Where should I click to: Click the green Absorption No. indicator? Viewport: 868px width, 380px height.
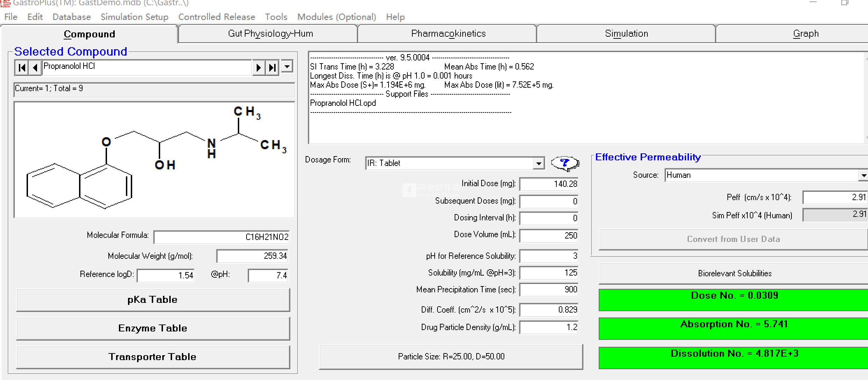[734, 328]
